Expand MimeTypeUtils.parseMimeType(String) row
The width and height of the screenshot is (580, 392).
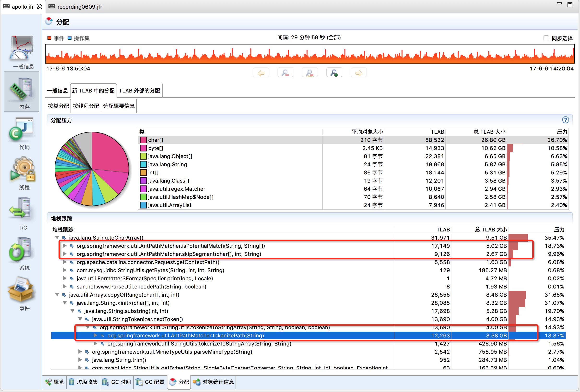click(80, 352)
